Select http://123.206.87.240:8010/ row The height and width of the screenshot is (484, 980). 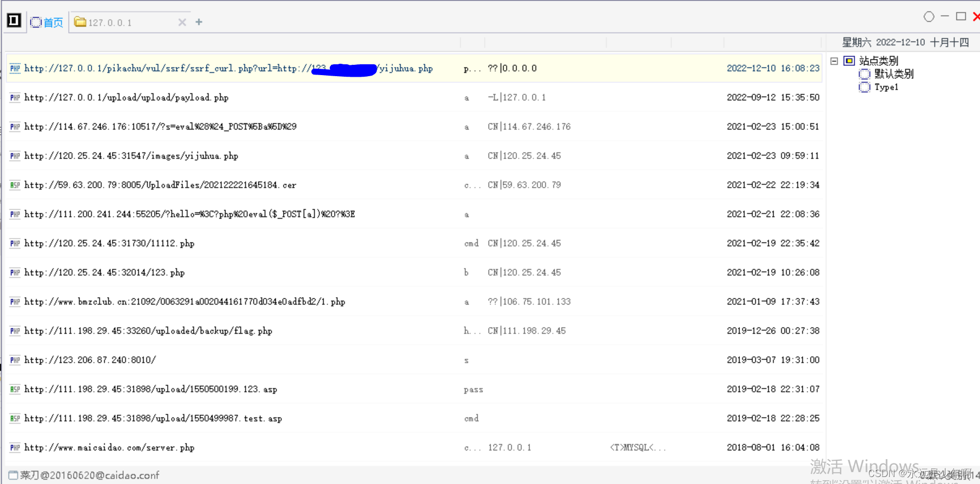(x=414, y=360)
